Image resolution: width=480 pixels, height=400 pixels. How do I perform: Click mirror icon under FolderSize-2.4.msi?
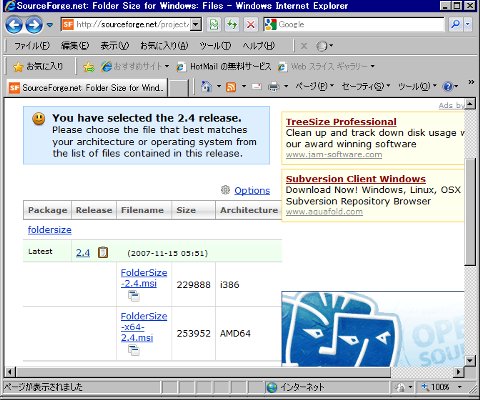pyautogui.click(x=134, y=296)
